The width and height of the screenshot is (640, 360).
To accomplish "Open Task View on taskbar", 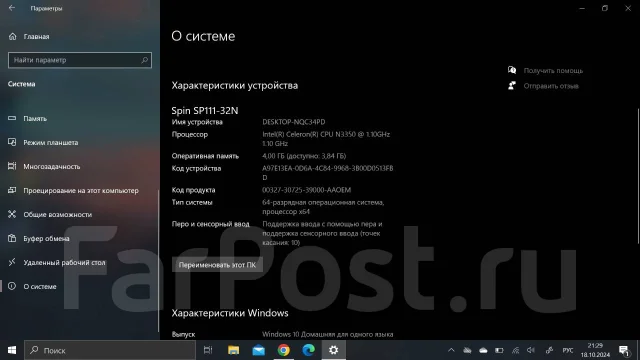I will pos(208,350).
